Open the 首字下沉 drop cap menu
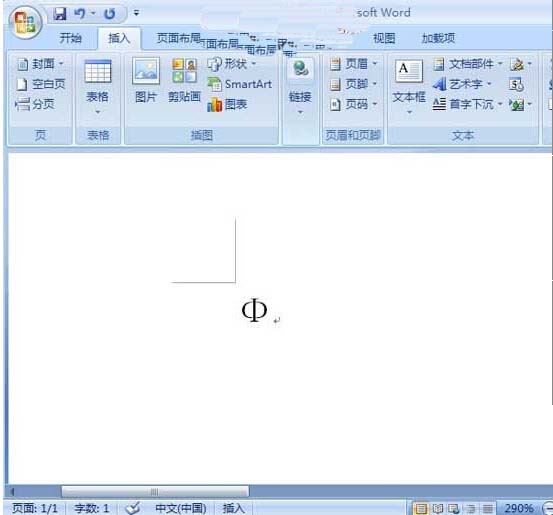553x515 pixels. coord(468,104)
